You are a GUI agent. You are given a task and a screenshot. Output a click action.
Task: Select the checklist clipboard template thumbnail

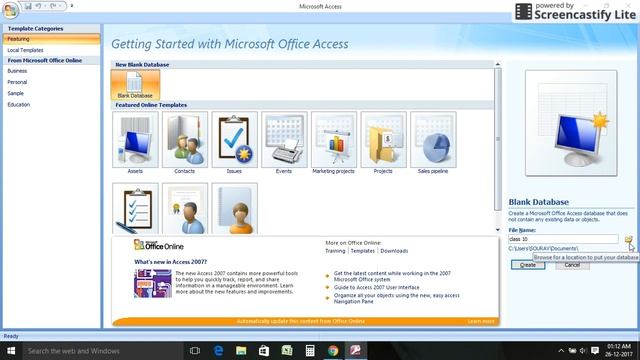[135, 209]
